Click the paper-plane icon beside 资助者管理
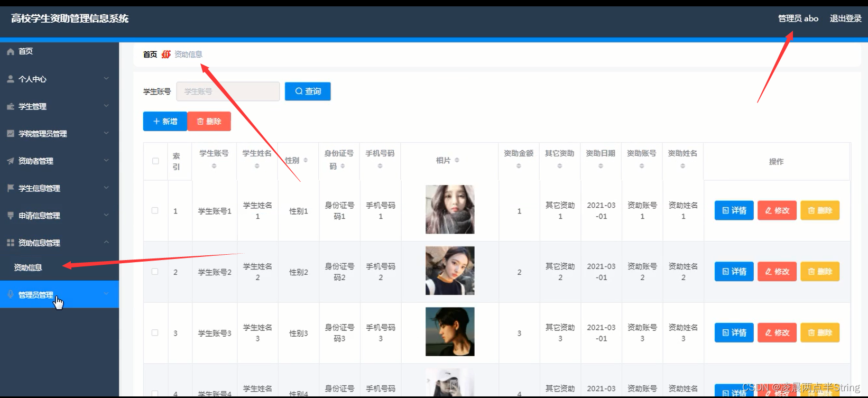Screen dimensions: 868x398 11,161
